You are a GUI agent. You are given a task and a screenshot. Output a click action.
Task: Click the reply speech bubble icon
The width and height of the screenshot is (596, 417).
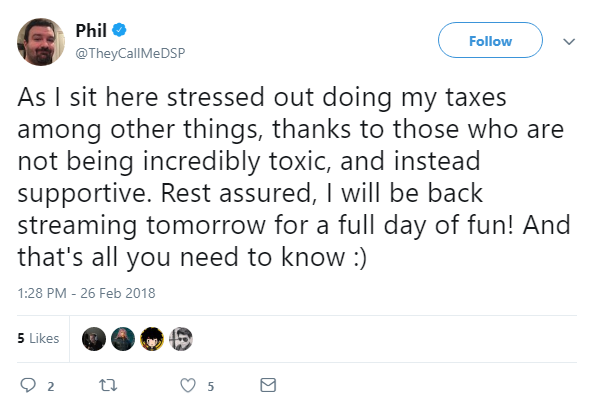28,385
